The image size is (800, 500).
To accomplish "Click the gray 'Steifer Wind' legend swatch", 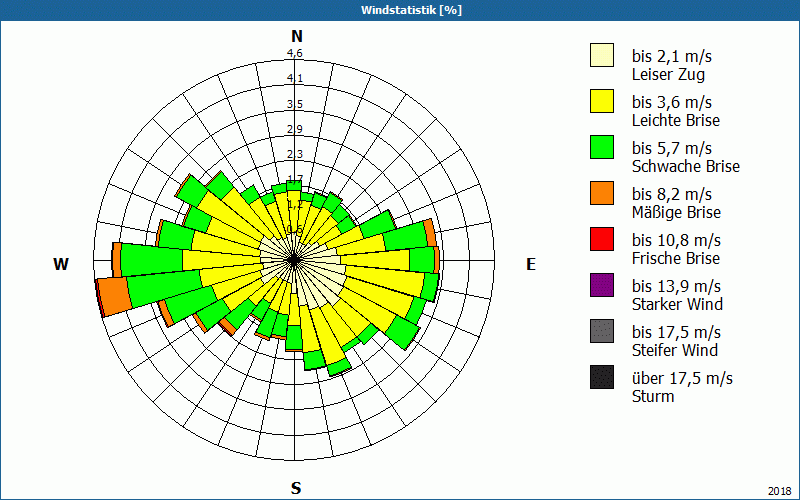I will (601, 332).
